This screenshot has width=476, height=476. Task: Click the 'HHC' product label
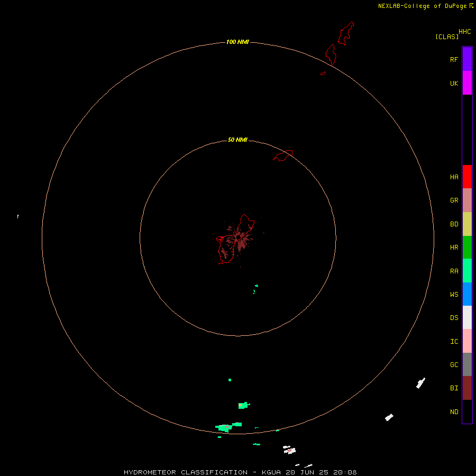point(465,32)
